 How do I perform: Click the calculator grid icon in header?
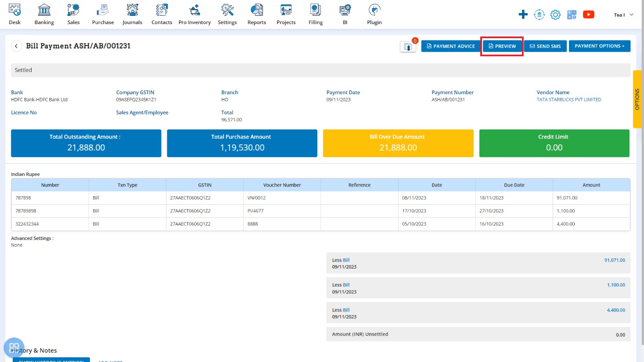pos(572,14)
